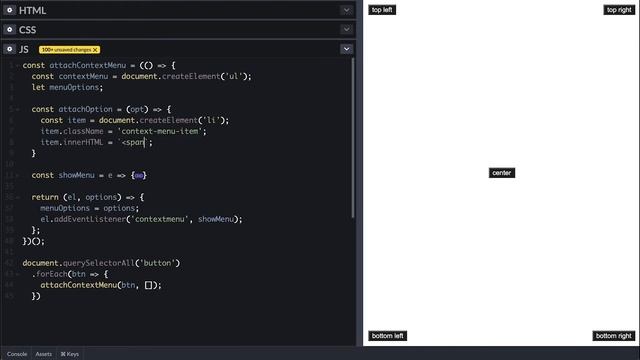Expand the CSS panel dropdown chevron

coord(346,29)
